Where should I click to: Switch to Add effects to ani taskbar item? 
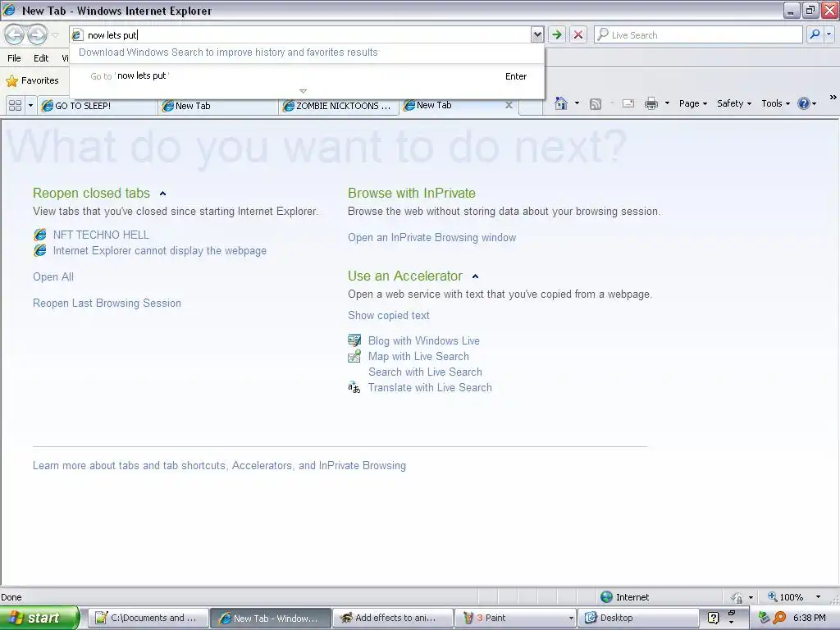point(392,618)
